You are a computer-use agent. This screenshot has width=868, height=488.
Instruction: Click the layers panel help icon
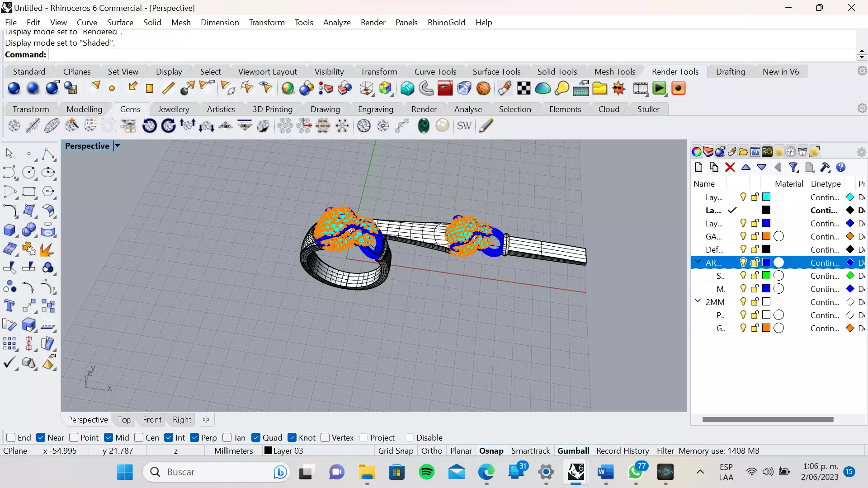pyautogui.click(x=841, y=168)
